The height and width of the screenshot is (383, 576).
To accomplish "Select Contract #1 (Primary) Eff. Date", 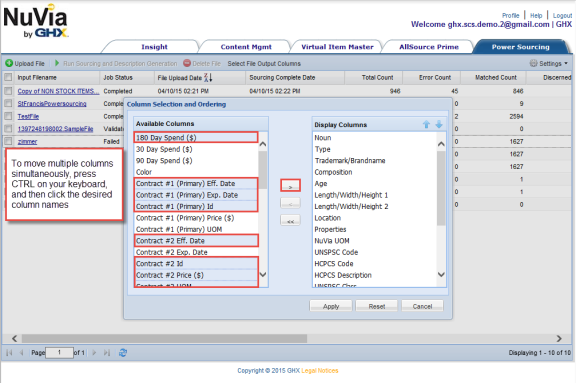I will pyautogui.click(x=196, y=183).
